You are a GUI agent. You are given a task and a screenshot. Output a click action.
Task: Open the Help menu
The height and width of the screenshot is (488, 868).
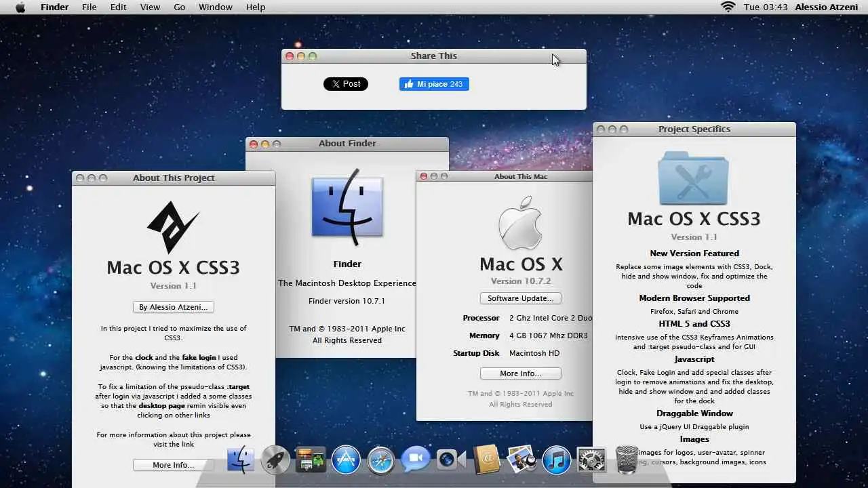[x=256, y=7]
